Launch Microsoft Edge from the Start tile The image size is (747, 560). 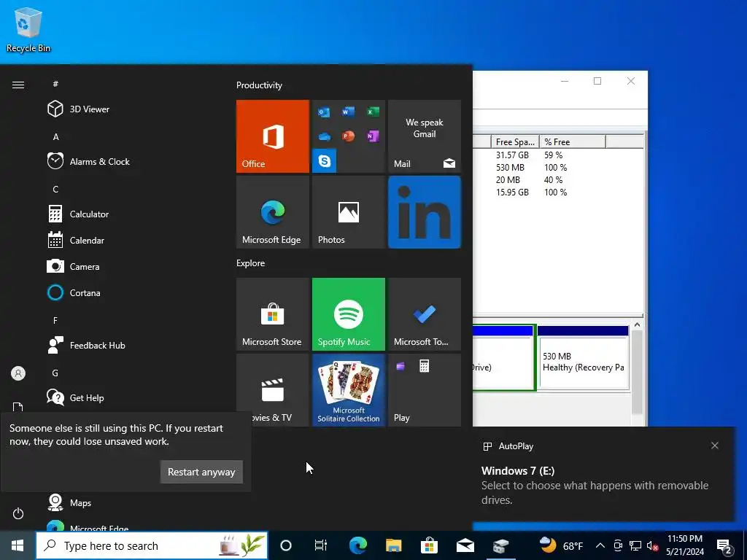pyautogui.click(x=273, y=212)
